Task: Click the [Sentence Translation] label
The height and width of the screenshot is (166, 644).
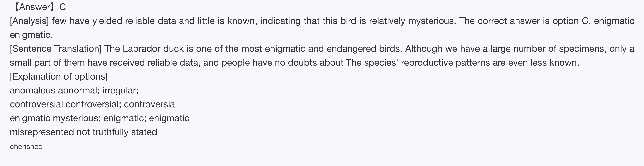Action: click(56, 49)
